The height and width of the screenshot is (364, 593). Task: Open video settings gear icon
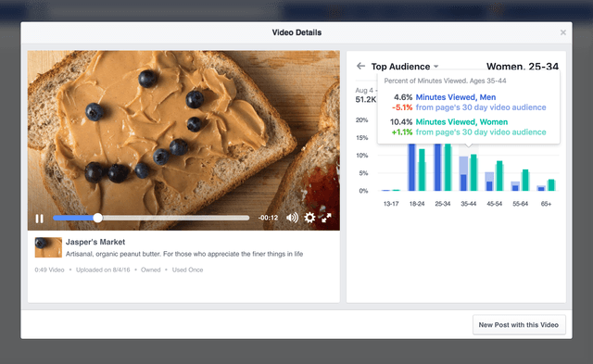click(309, 218)
